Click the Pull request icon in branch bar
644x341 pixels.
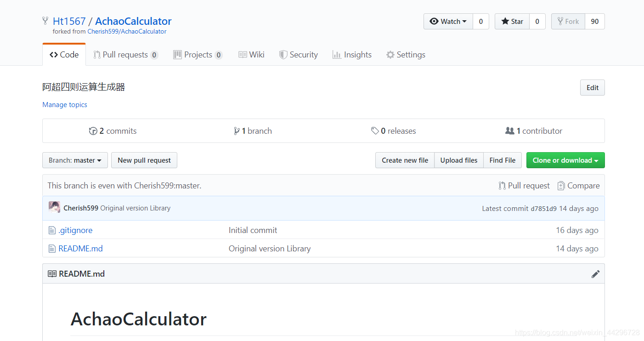(x=502, y=186)
